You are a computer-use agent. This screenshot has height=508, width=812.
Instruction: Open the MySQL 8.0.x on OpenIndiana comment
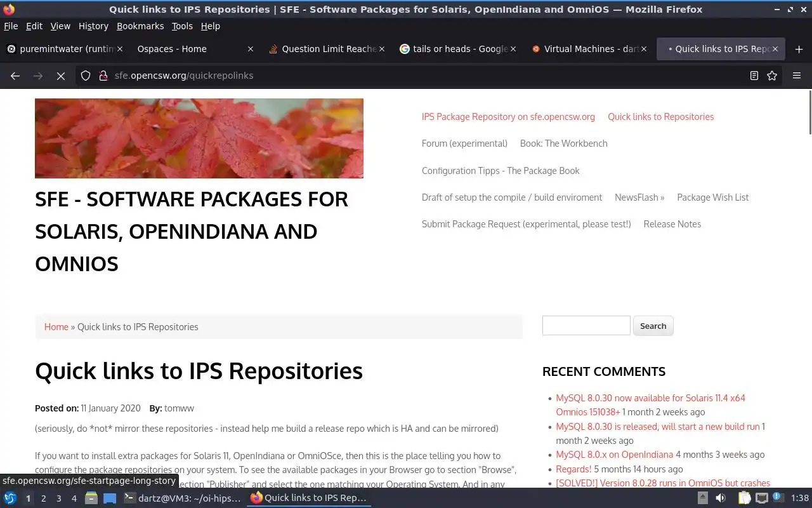[614, 455]
